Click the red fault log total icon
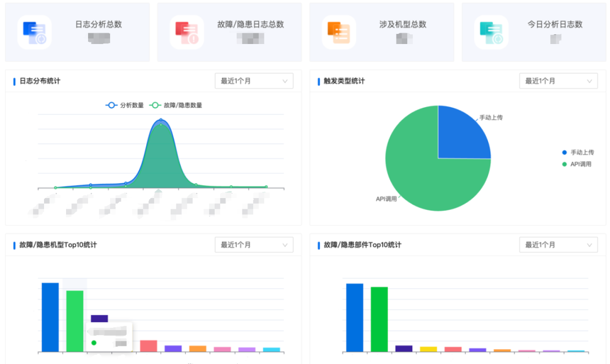 coord(187,32)
